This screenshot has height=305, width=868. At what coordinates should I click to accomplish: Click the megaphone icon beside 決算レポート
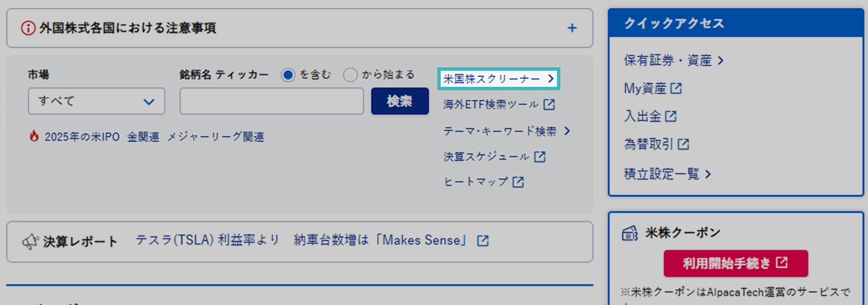[x=30, y=242]
